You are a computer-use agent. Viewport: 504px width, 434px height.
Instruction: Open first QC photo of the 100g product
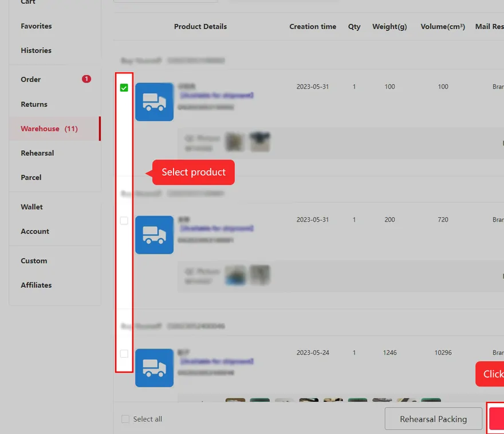pyautogui.click(x=235, y=142)
